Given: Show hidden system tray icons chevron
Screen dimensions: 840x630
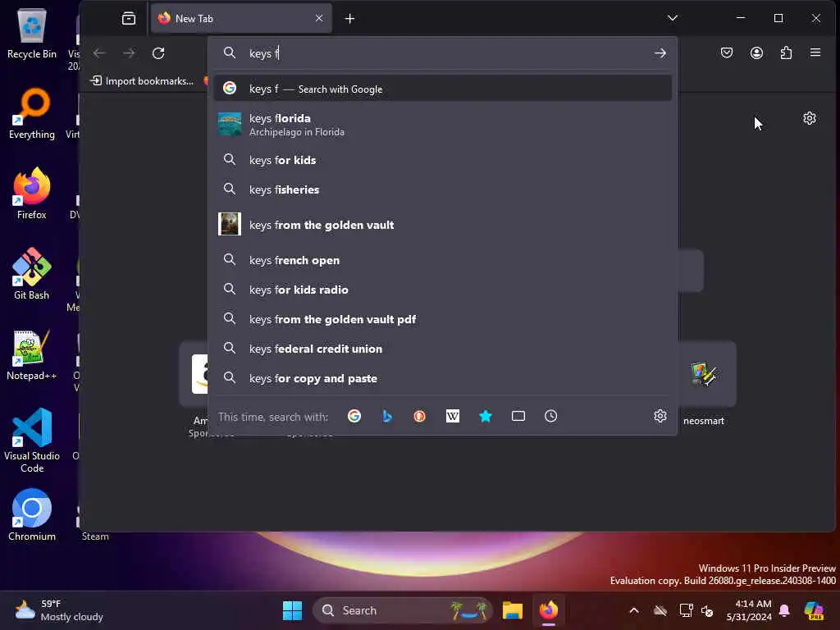Looking at the screenshot, I should [634, 610].
